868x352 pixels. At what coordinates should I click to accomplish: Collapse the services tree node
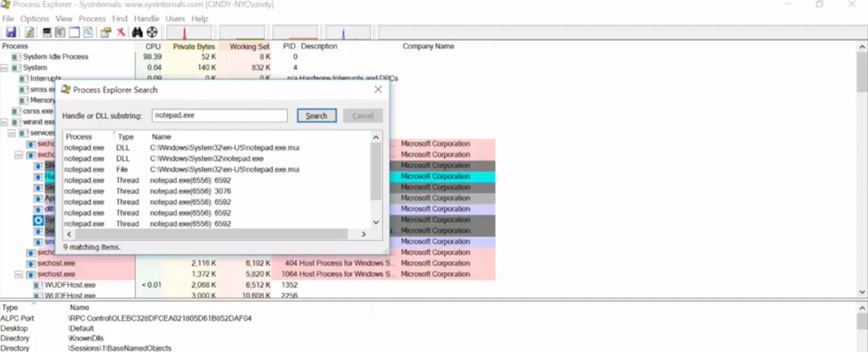(x=12, y=133)
